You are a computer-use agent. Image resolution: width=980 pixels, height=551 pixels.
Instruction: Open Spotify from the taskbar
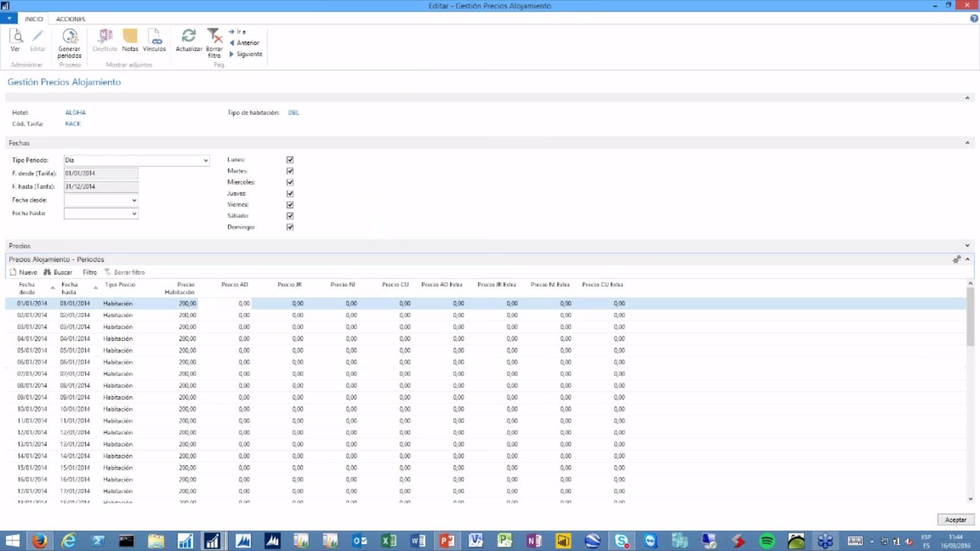767,541
